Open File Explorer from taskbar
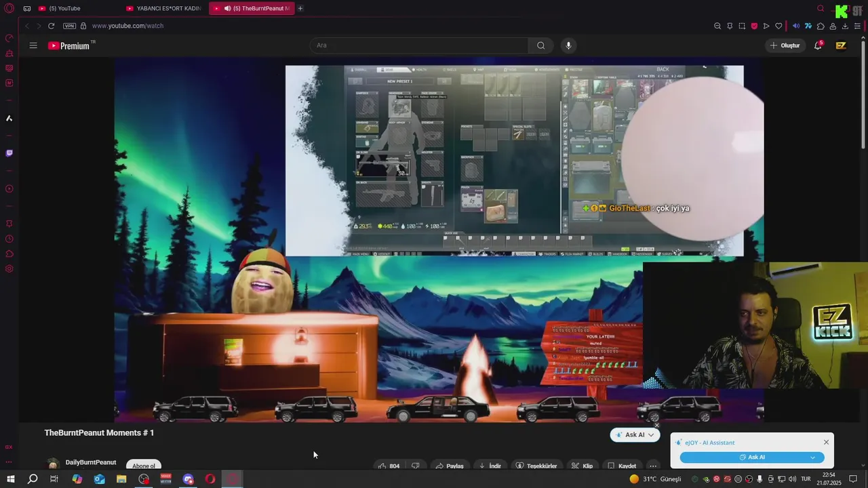 click(x=121, y=479)
